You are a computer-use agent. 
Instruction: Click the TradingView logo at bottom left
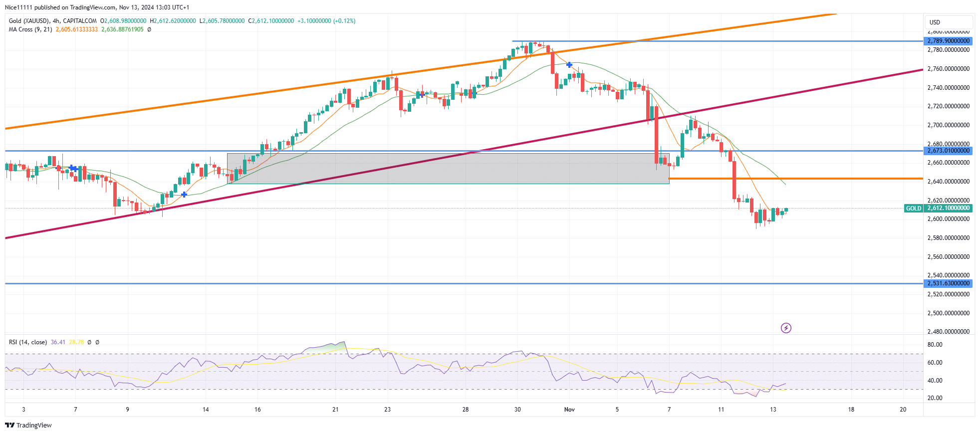28,425
